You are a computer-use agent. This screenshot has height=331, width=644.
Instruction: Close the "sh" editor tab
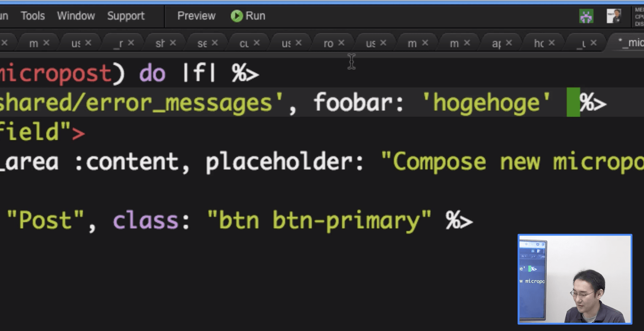pos(173,43)
